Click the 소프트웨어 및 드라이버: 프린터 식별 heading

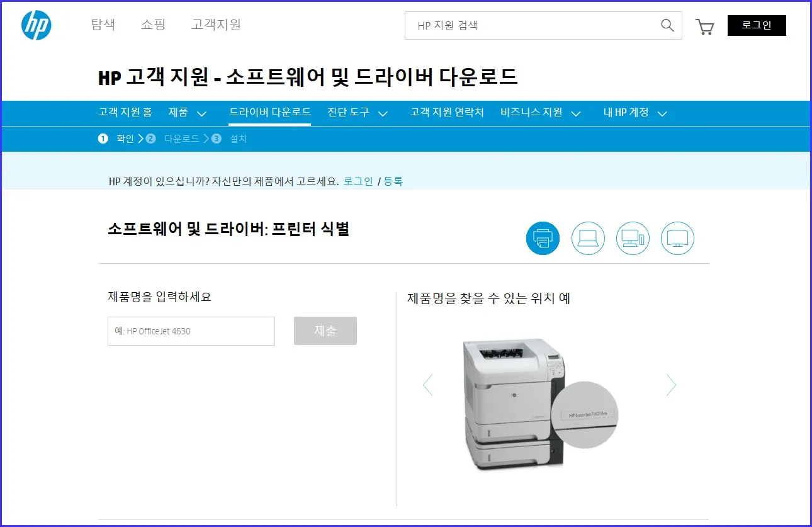coord(228,229)
